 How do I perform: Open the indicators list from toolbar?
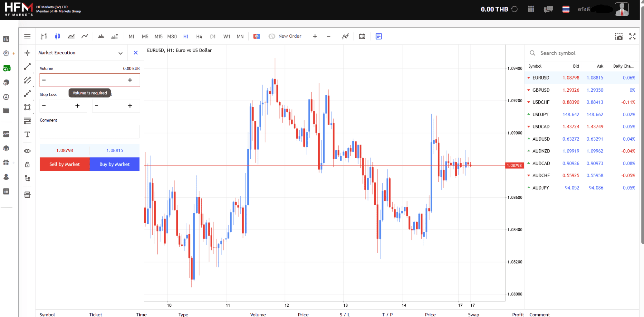tap(345, 36)
